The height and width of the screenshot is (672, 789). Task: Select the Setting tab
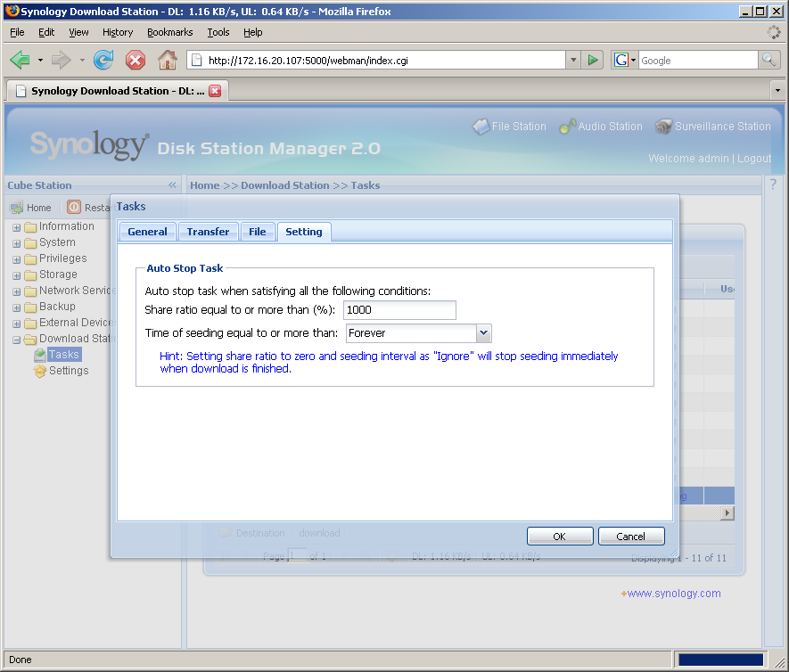click(x=304, y=232)
